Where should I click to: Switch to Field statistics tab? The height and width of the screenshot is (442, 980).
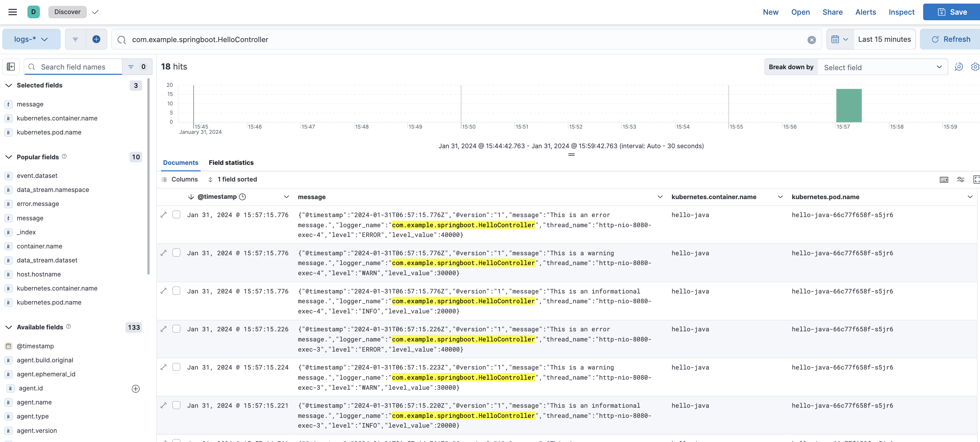click(231, 163)
